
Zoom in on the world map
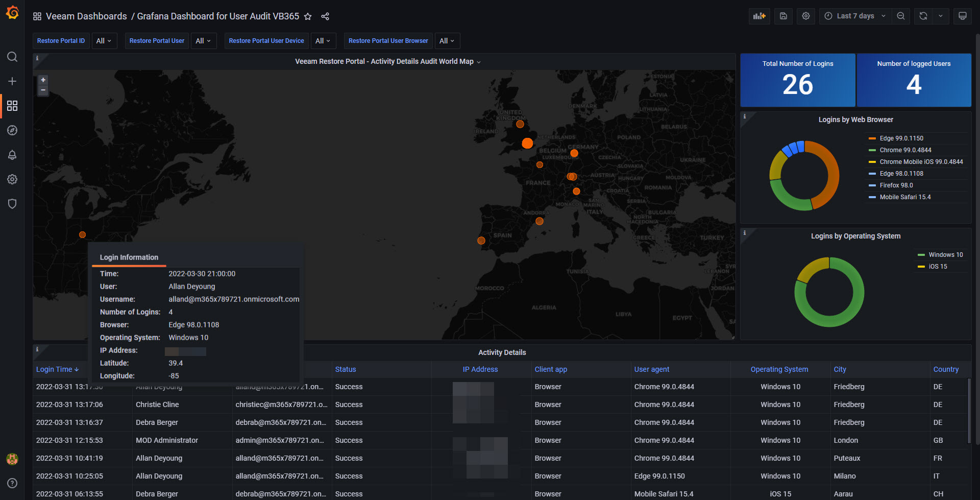[x=43, y=80]
